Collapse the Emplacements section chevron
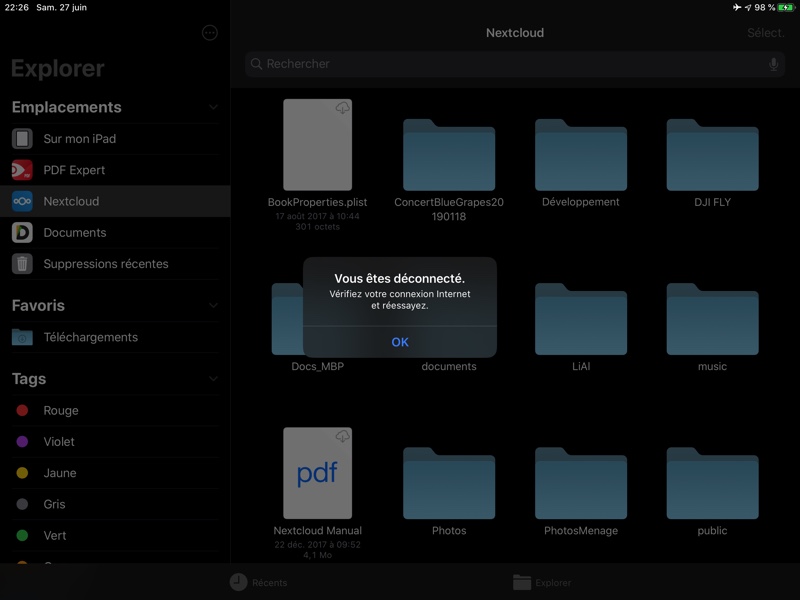Viewport: 800px width, 600px height. pyautogui.click(x=213, y=107)
